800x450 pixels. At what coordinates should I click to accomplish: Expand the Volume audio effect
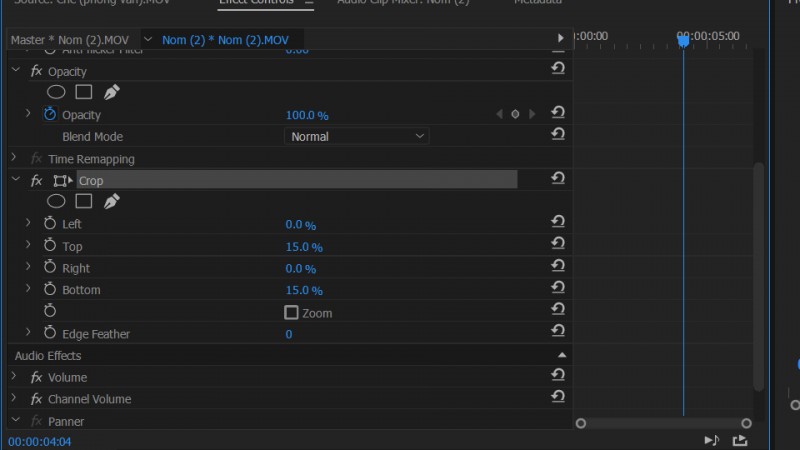(x=14, y=377)
